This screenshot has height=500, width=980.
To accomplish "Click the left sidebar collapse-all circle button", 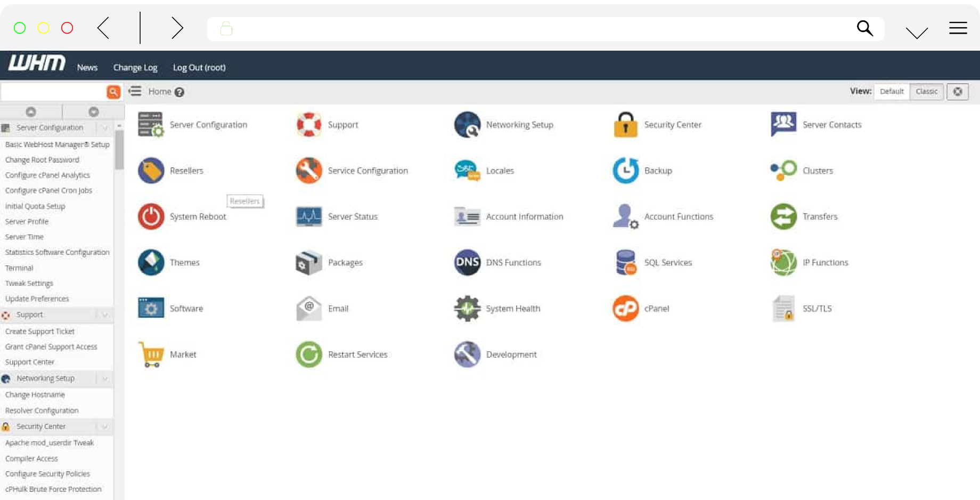I will click(x=31, y=112).
